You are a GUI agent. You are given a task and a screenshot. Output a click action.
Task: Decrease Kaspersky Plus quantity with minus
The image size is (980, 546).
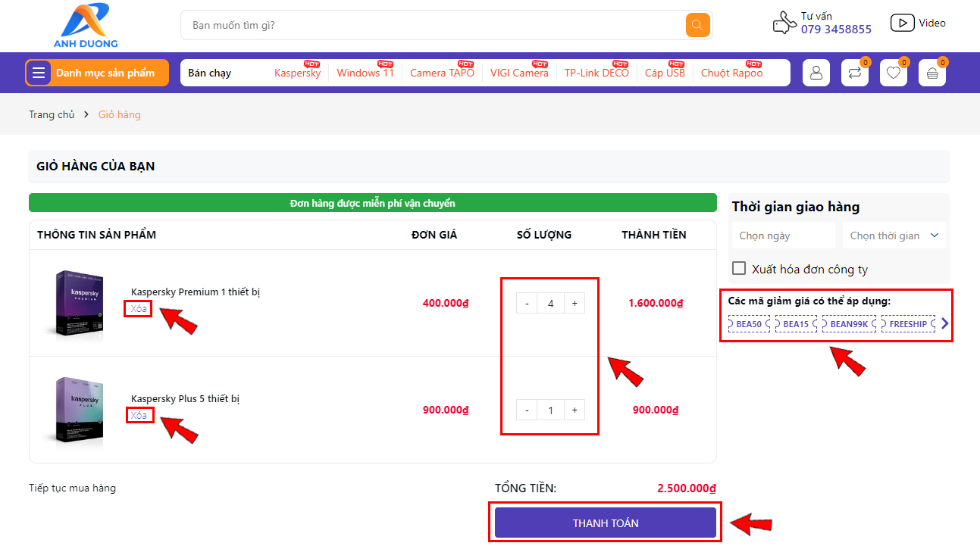(x=528, y=410)
